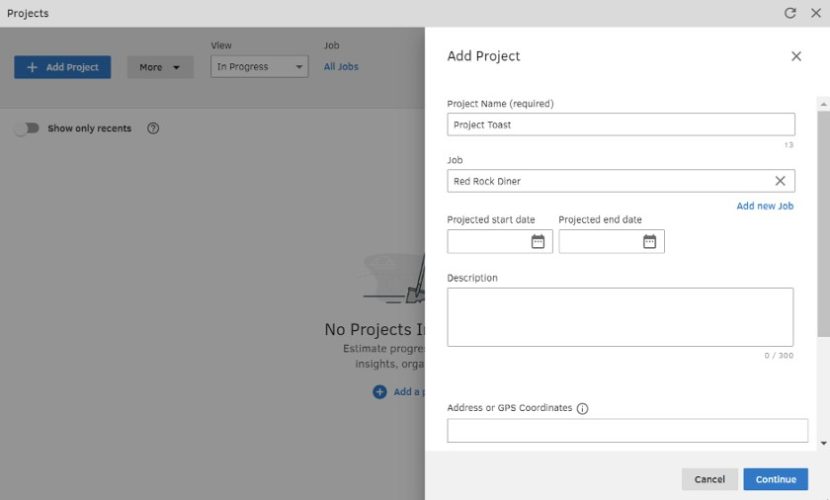This screenshot has height=500, width=830.
Task: Click the All Jobs link
Action: click(341, 67)
